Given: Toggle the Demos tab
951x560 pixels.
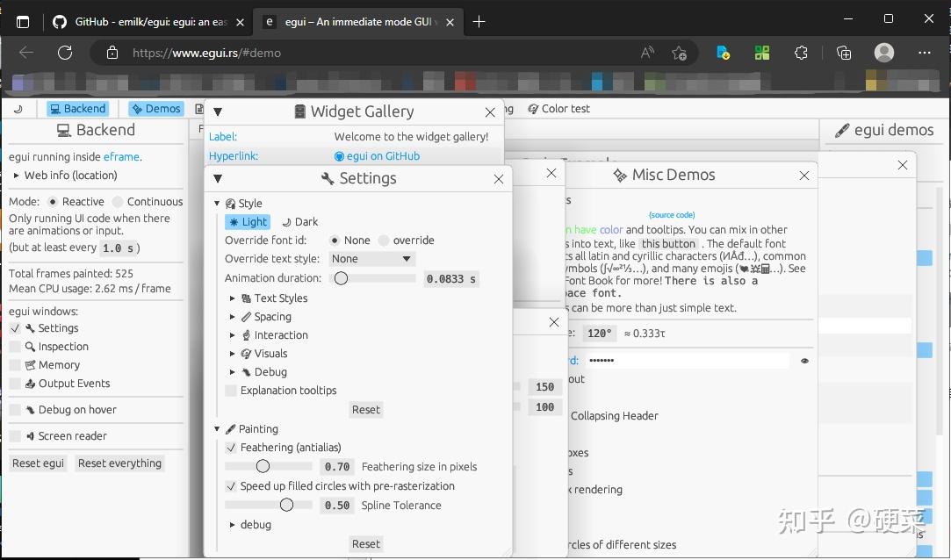Looking at the screenshot, I should point(156,109).
